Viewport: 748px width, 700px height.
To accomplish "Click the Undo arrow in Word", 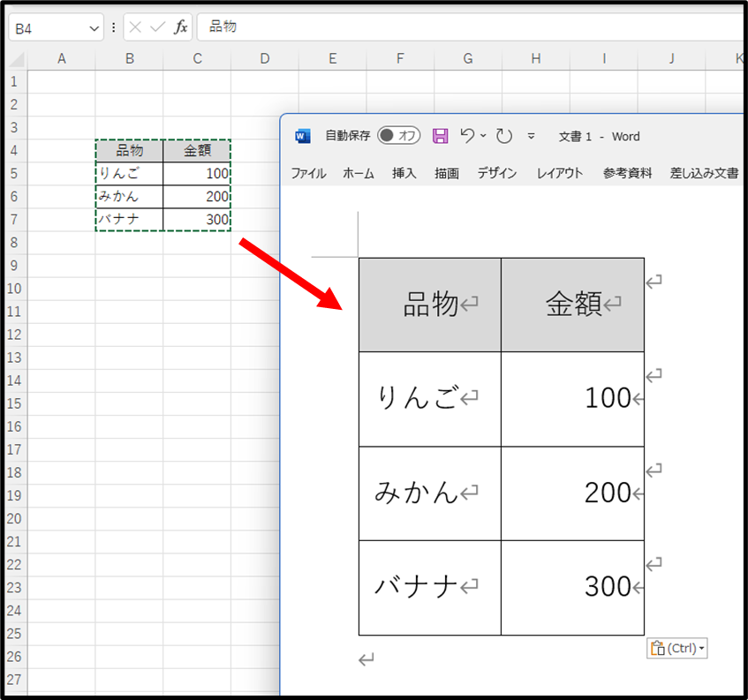I will (467, 136).
